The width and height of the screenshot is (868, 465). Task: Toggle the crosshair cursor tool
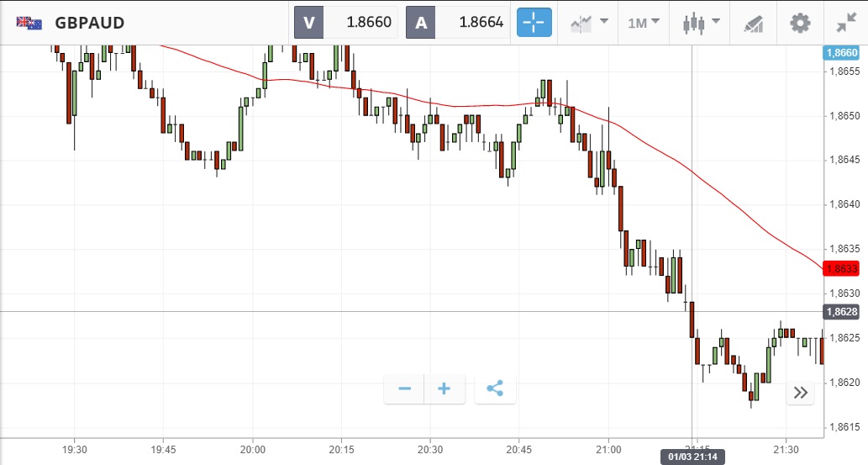point(534,23)
